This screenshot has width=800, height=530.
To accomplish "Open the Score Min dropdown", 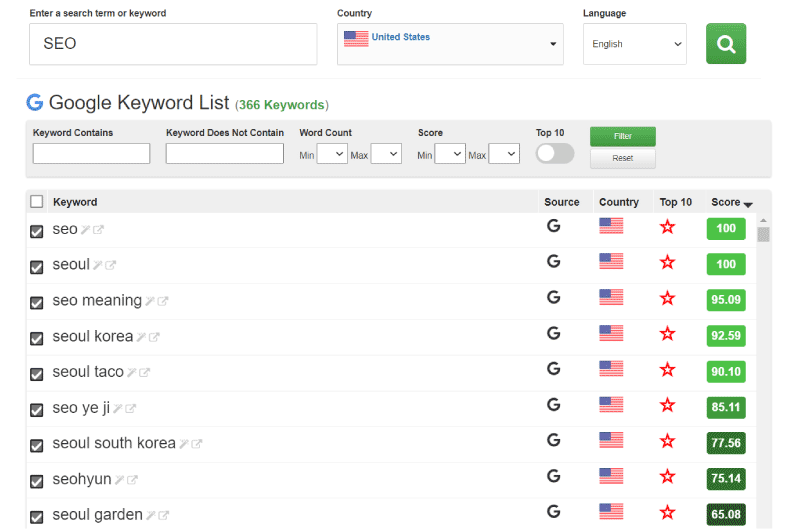I will [x=450, y=154].
